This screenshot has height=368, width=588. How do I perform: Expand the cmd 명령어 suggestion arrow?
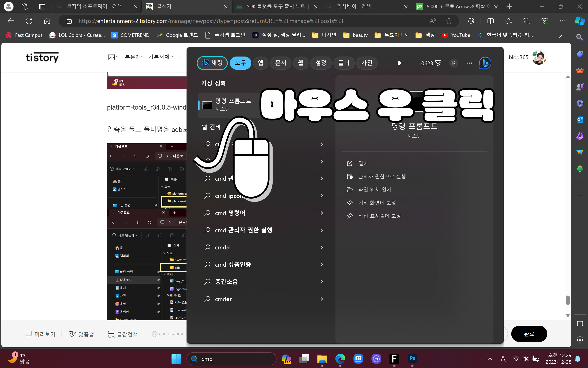[322, 213]
